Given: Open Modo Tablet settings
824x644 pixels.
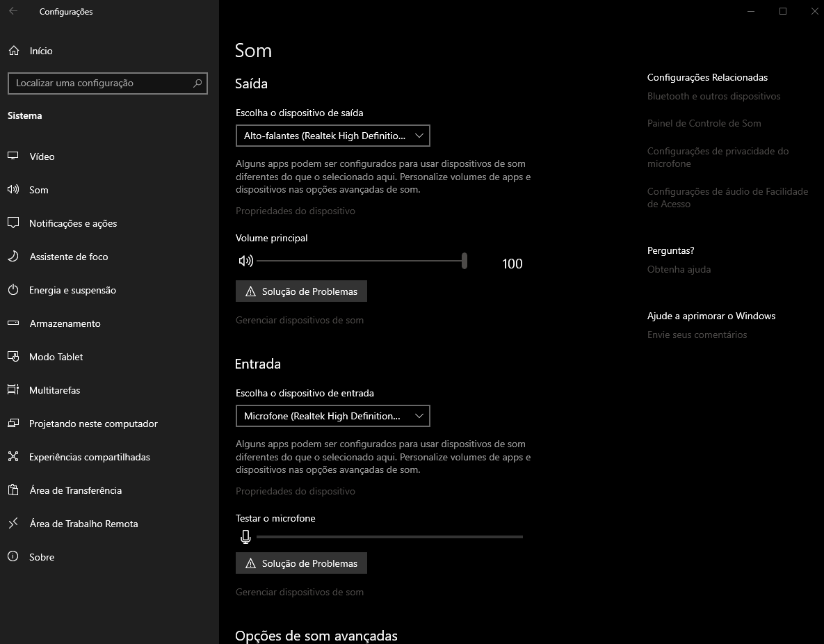Looking at the screenshot, I should point(109,357).
